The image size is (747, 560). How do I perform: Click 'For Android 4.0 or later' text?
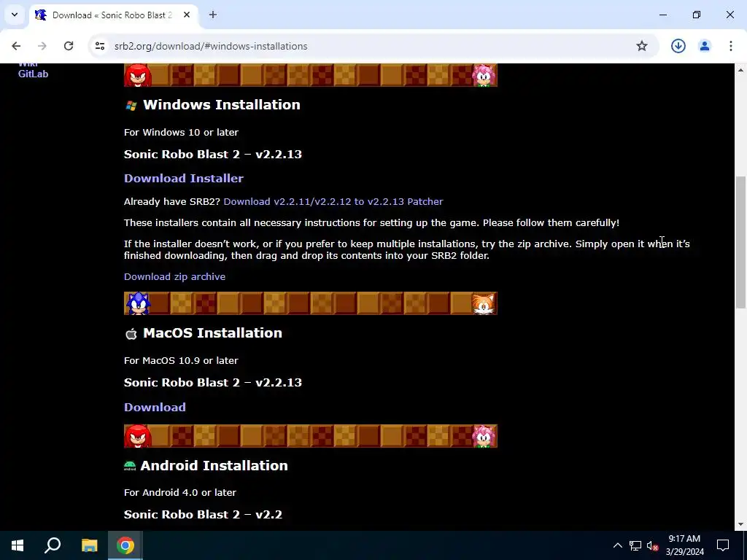(x=180, y=492)
